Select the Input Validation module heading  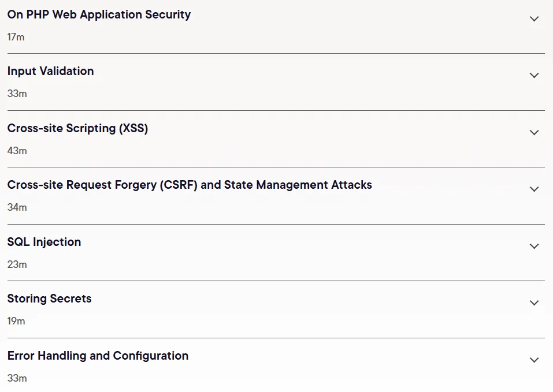tap(50, 71)
